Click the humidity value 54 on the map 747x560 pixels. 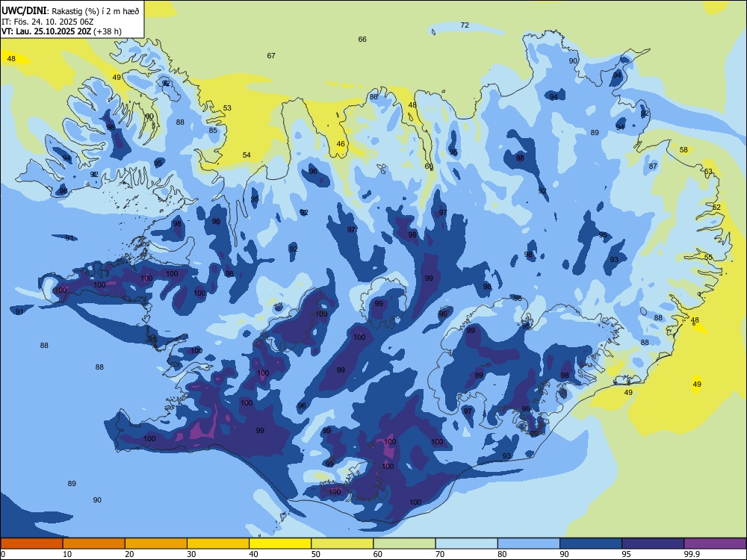[x=247, y=155]
